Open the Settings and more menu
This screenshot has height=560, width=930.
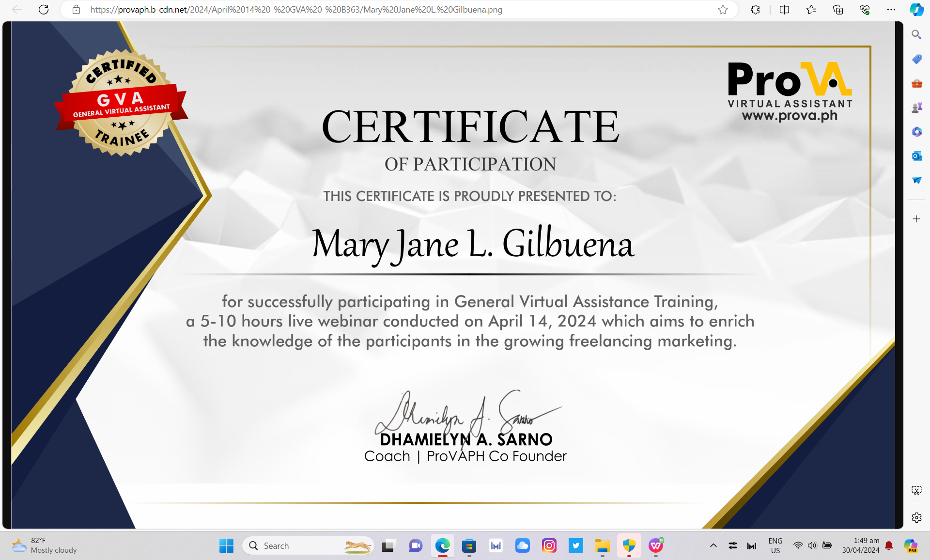891,9
